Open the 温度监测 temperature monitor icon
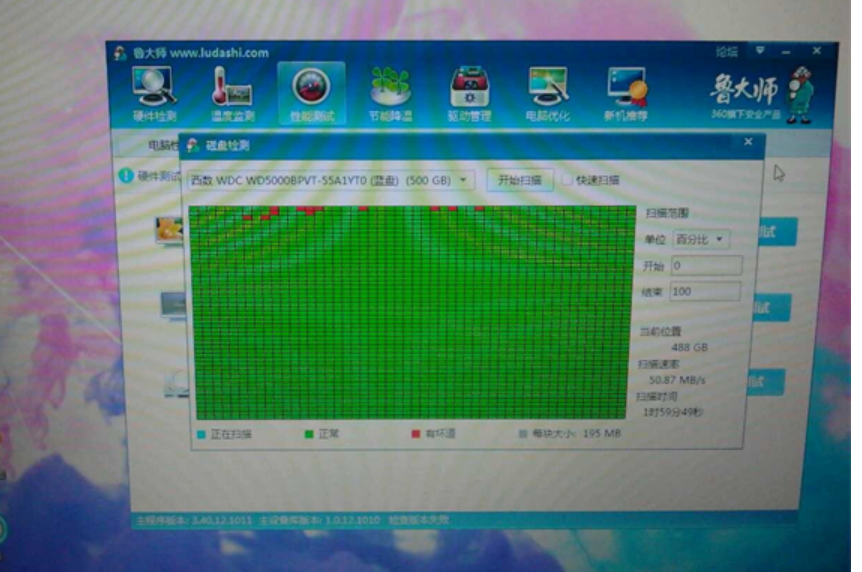Screen dimensions: 862x572 [x=232, y=94]
